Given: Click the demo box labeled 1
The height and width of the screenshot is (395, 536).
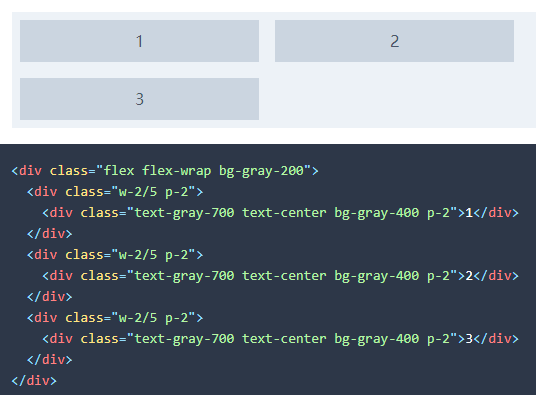Looking at the screenshot, I should tap(139, 41).
